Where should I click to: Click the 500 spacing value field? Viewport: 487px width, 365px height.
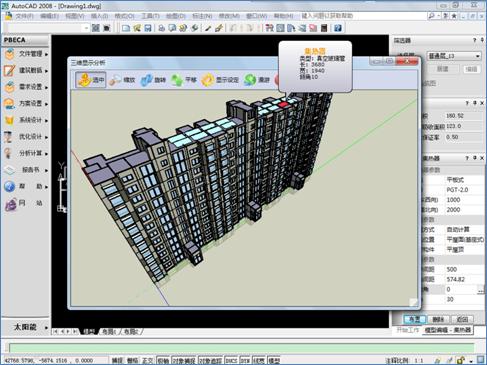465,269
